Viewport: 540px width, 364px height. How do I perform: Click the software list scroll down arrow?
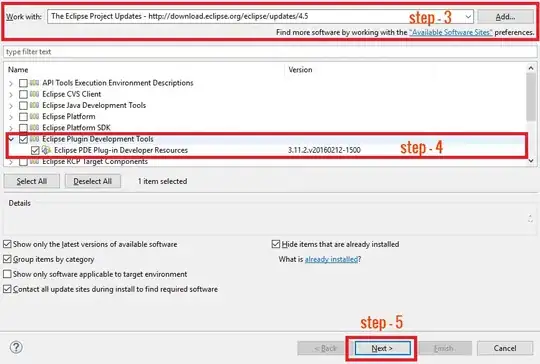tap(531, 161)
